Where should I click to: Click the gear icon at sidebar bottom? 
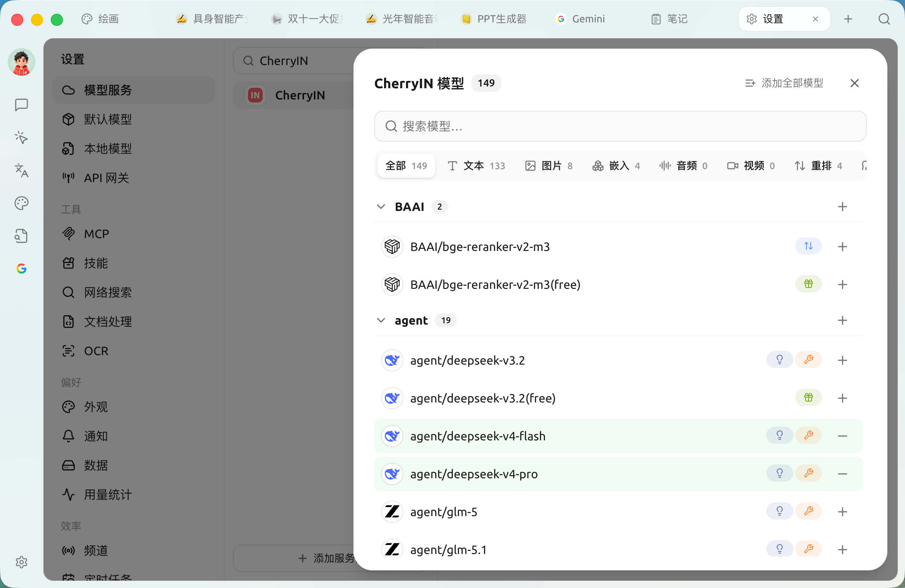point(22,562)
